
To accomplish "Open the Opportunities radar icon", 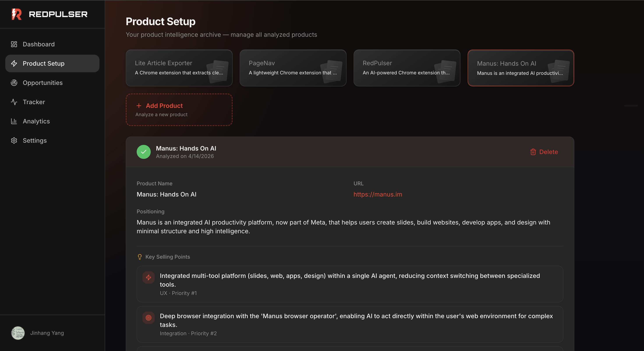I will 14,83.
